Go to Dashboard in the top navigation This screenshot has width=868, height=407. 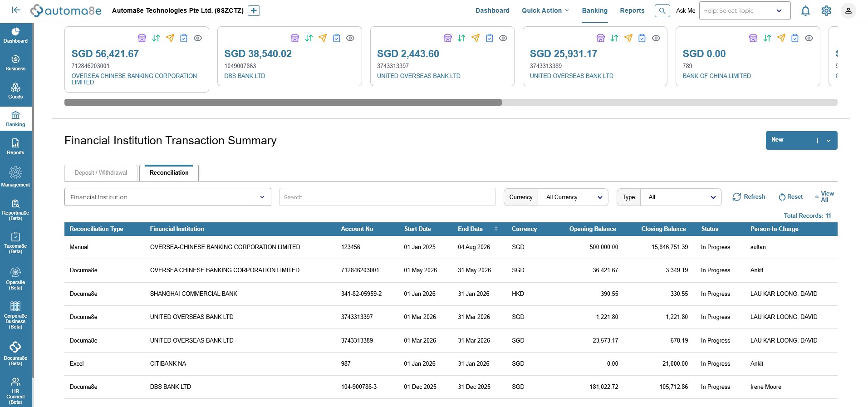click(x=492, y=10)
